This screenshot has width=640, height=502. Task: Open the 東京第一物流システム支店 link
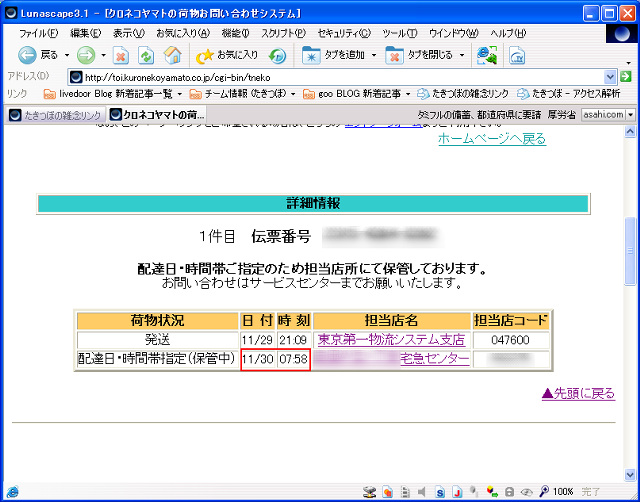(x=390, y=340)
